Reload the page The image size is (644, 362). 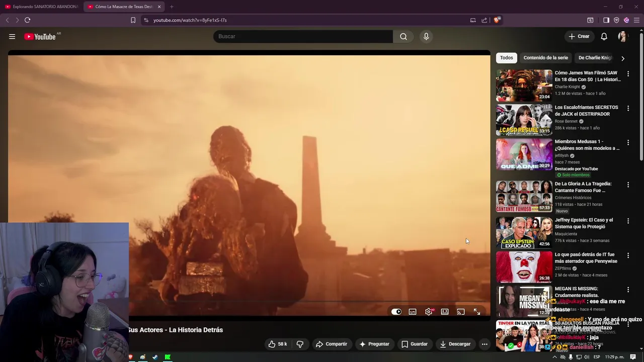pos(27,20)
